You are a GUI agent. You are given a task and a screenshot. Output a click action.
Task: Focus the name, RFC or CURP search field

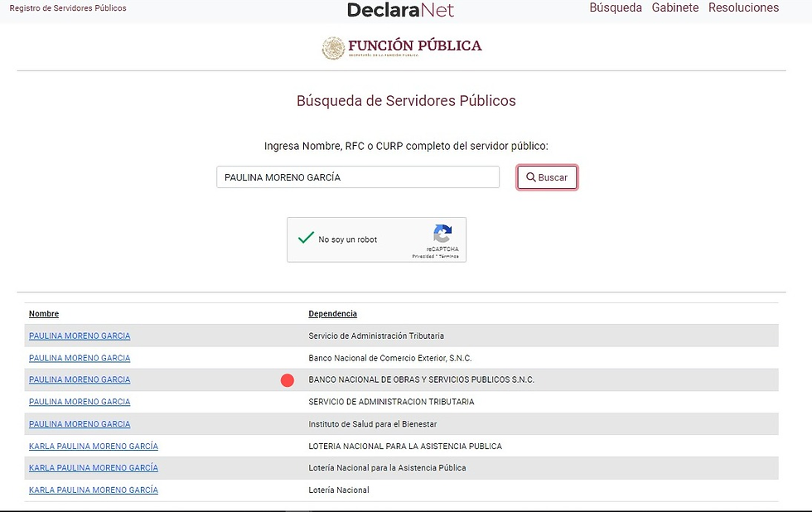click(x=358, y=177)
